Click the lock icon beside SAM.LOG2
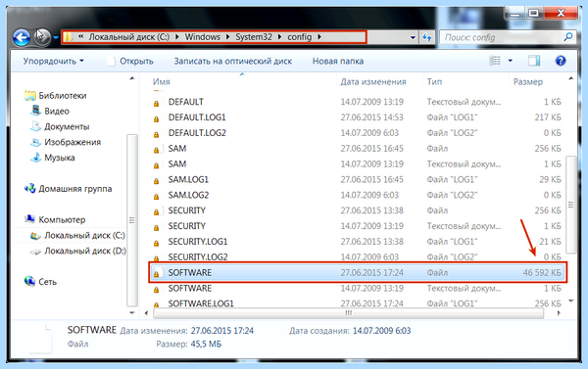The image size is (588, 369). coord(157,197)
